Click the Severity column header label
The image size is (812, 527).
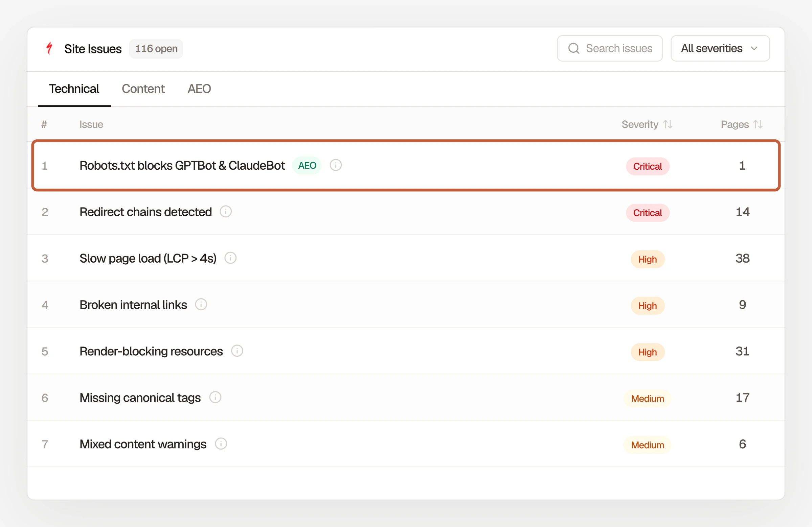[x=640, y=124]
